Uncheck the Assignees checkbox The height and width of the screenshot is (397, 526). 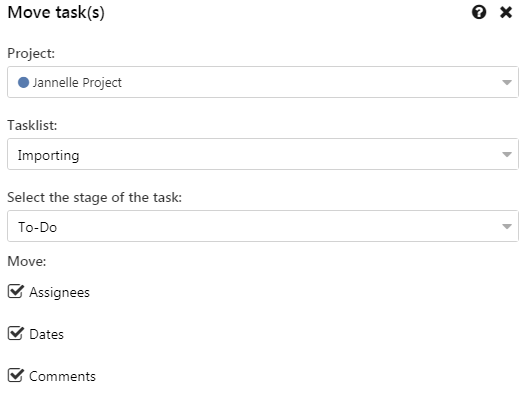(x=15, y=291)
